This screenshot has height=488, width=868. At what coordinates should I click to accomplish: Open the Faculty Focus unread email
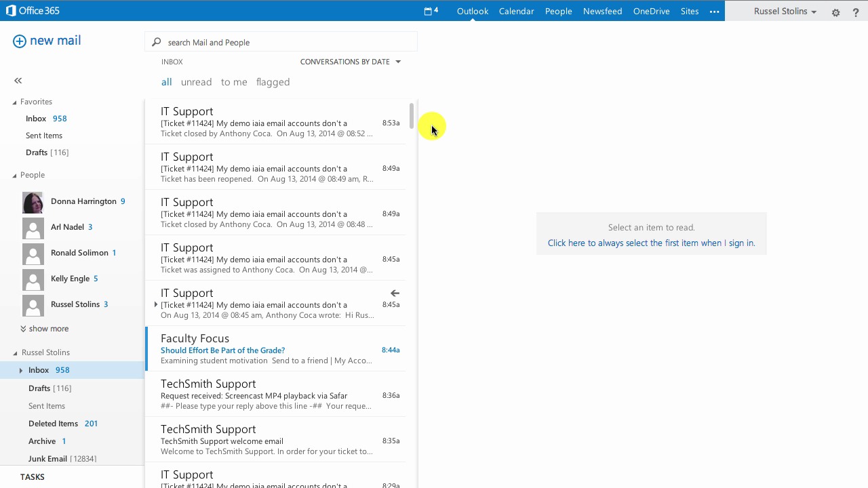tap(271, 350)
